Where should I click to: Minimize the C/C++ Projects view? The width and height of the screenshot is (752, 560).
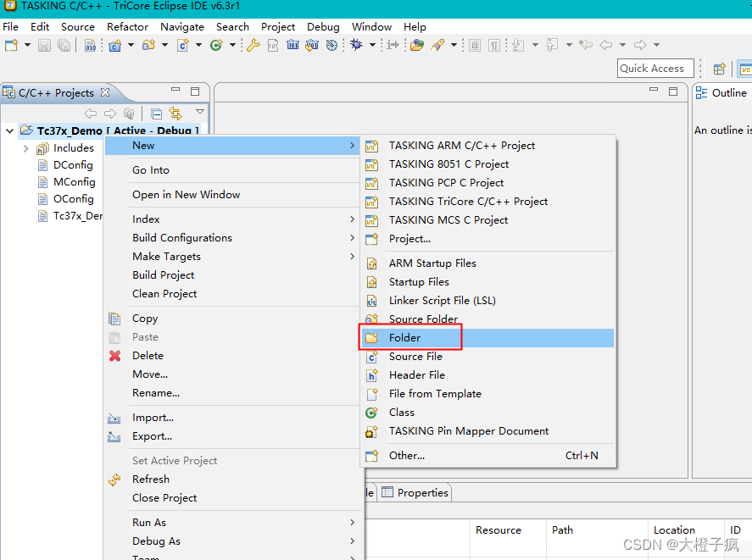click(x=175, y=90)
